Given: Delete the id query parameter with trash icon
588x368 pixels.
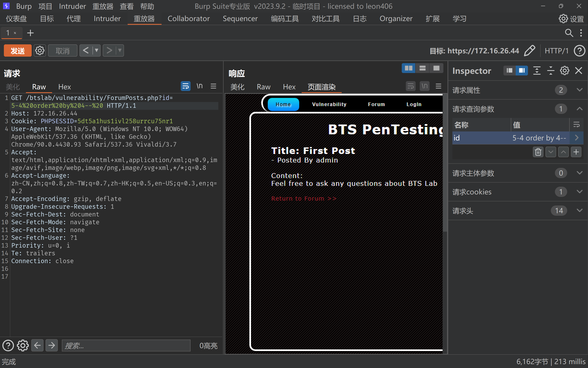Looking at the screenshot, I should (538, 152).
